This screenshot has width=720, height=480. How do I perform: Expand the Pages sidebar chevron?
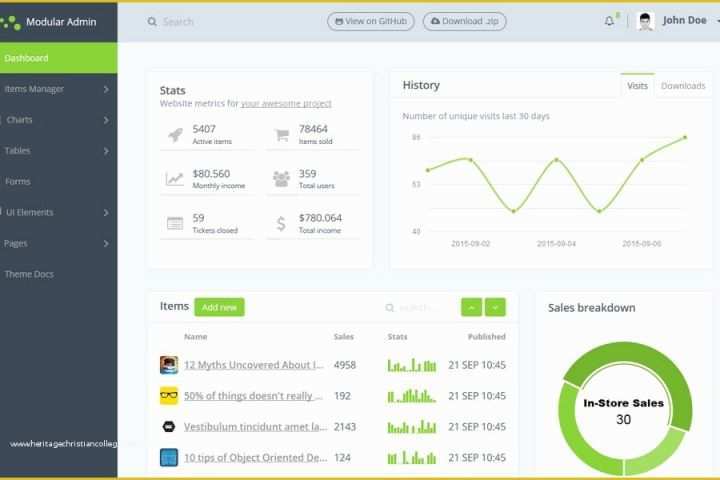[106, 243]
